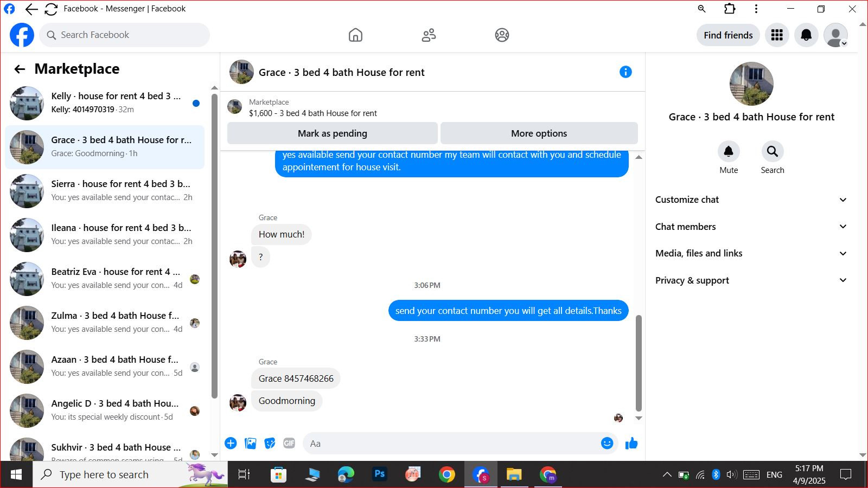Click the Windows taskbar search box
The height and width of the screenshot is (488, 868).
(130, 474)
